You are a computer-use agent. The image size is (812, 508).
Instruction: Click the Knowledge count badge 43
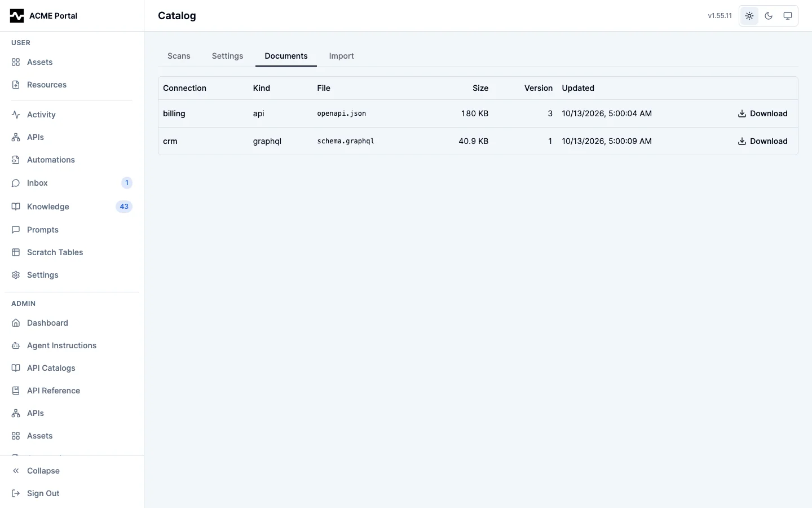tap(124, 207)
